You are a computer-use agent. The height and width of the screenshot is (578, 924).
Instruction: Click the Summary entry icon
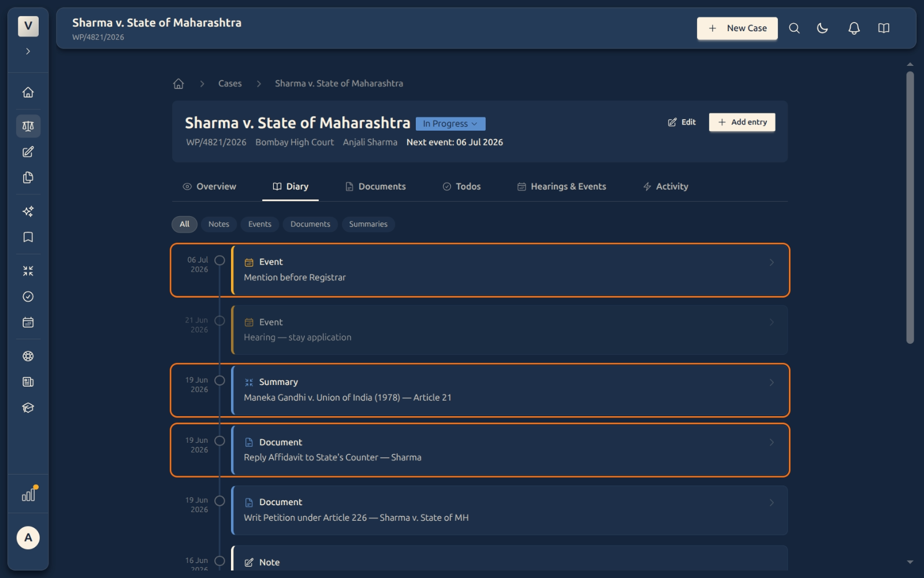tap(249, 383)
